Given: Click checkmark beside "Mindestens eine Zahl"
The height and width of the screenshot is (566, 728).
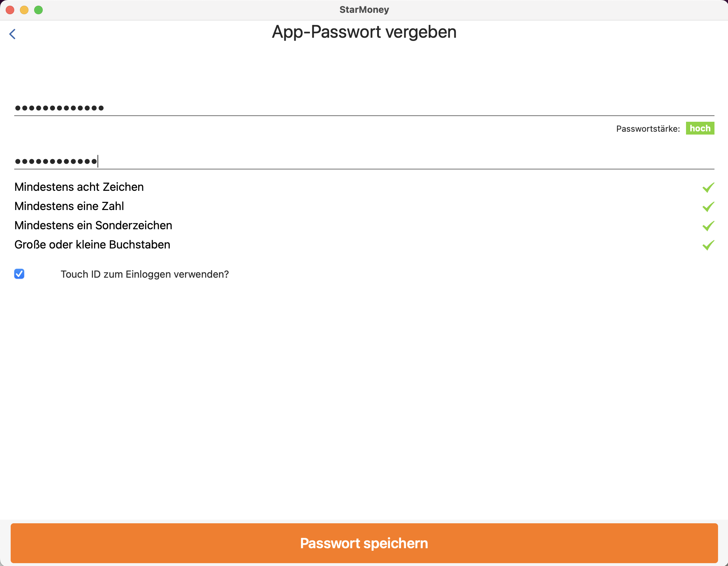Looking at the screenshot, I should pos(708,206).
